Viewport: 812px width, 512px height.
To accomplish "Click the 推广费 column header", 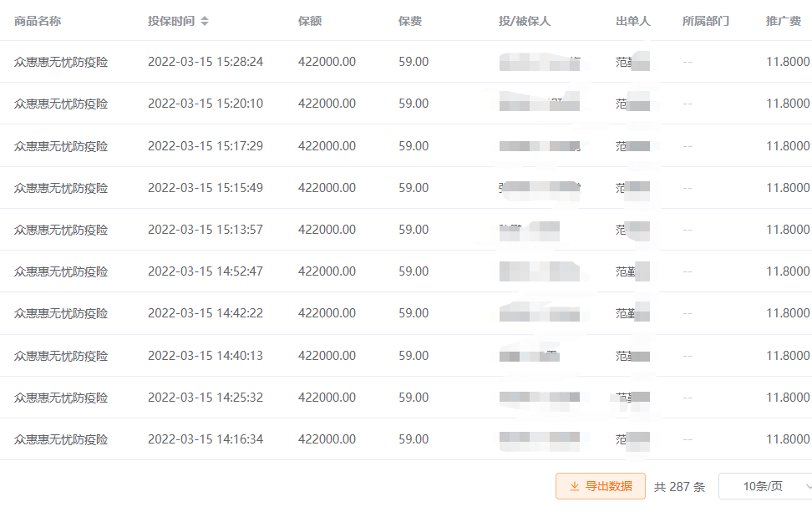I will click(784, 21).
